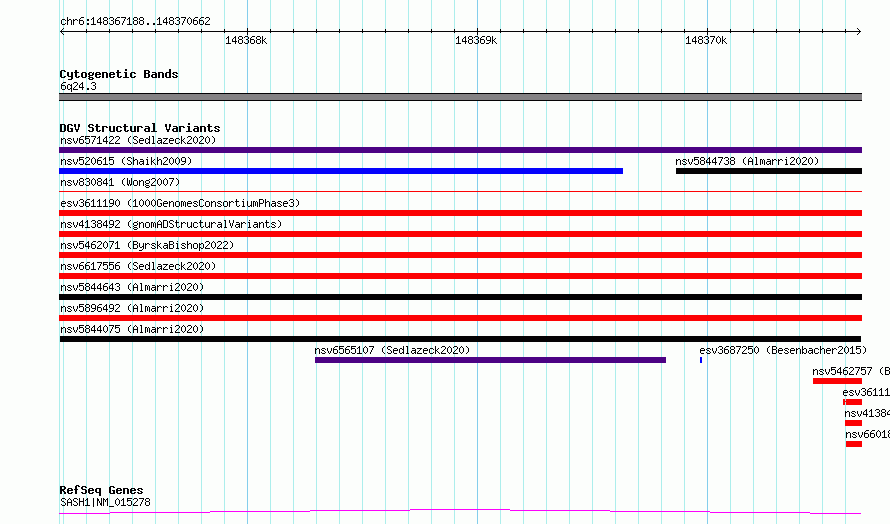Open variant nsv5844643 (Almarri2020) label

(132, 287)
